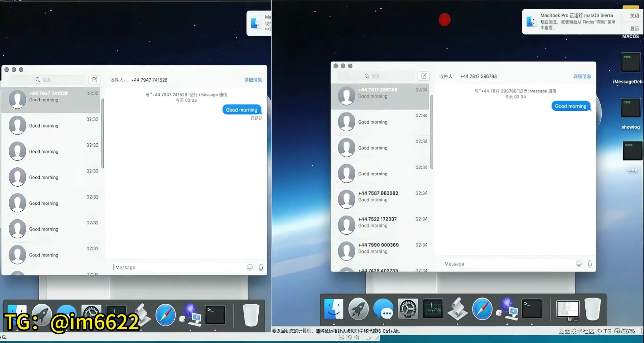
Task: Open Network utility icon in right dock
Action: (507, 309)
